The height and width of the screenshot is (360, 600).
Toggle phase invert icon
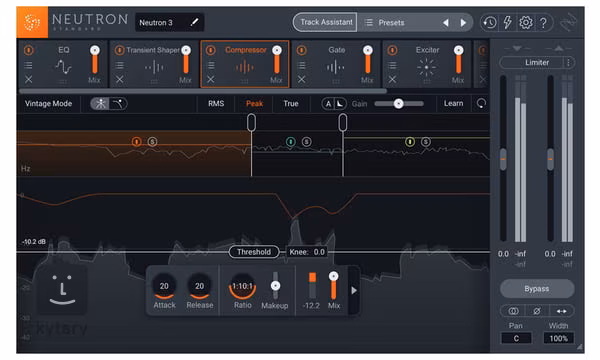[x=537, y=311]
